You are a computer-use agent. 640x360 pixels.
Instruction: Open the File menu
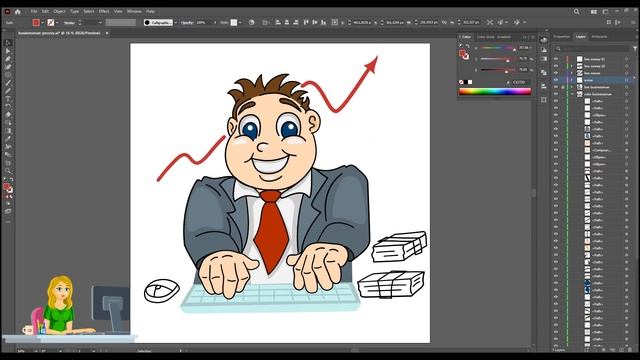tap(34, 11)
